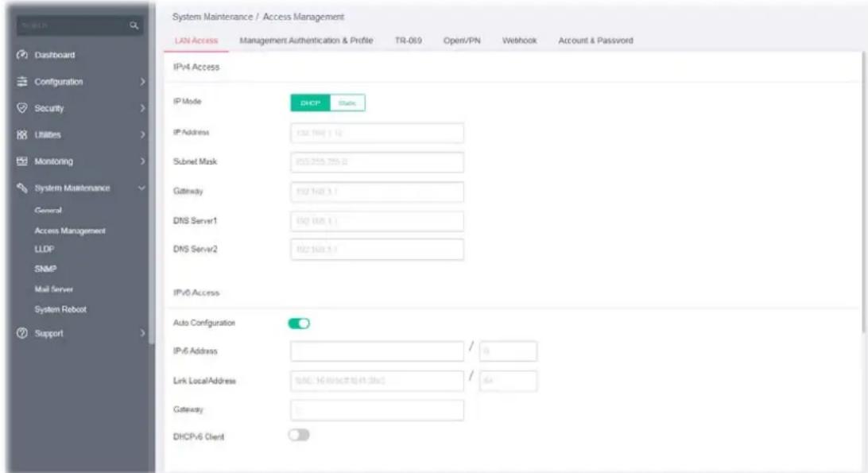The image size is (868, 473).
Task: Switch to the LAN Access tab
Action: point(196,41)
